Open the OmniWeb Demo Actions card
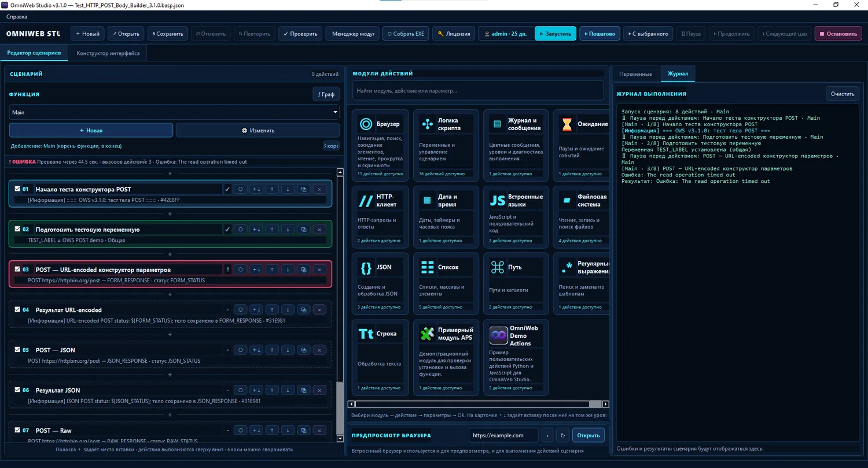The image size is (868, 468). point(516,357)
